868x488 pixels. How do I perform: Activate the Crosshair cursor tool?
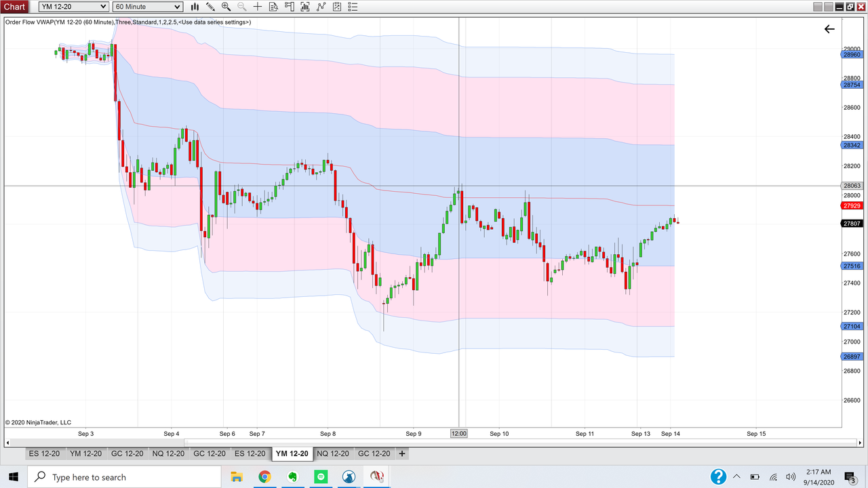click(x=258, y=7)
